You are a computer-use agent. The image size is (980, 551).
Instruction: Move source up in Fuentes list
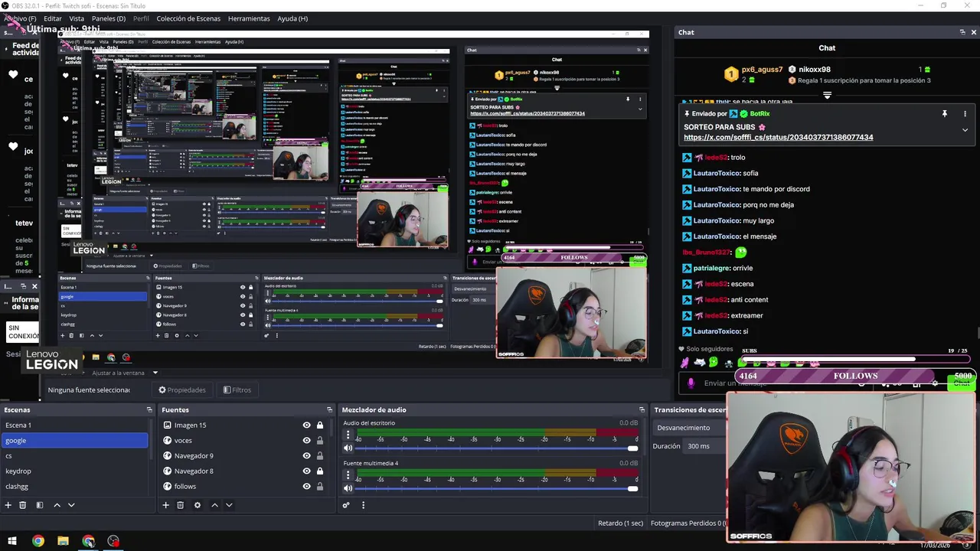point(214,505)
